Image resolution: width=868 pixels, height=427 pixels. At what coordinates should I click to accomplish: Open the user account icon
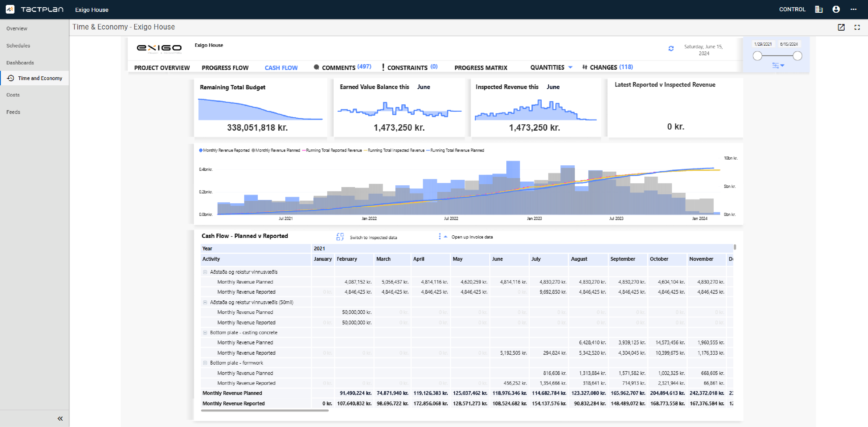click(836, 10)
